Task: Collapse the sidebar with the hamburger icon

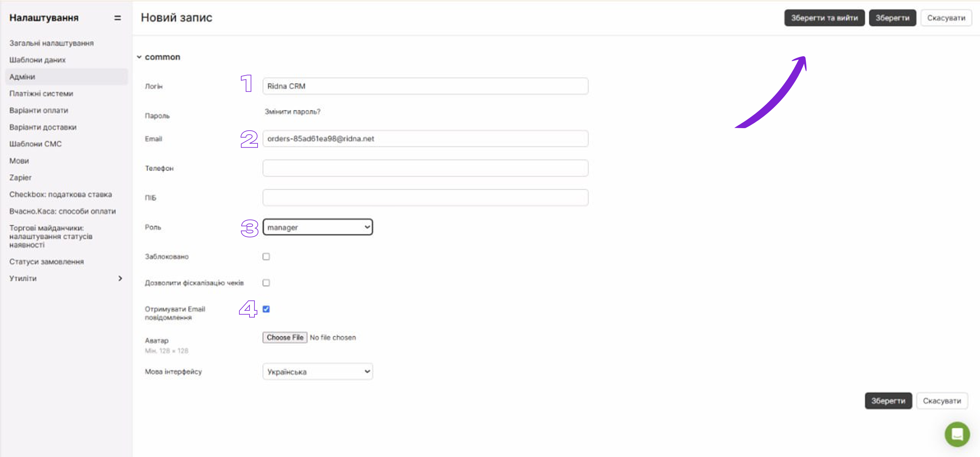Action: [118, 18]
